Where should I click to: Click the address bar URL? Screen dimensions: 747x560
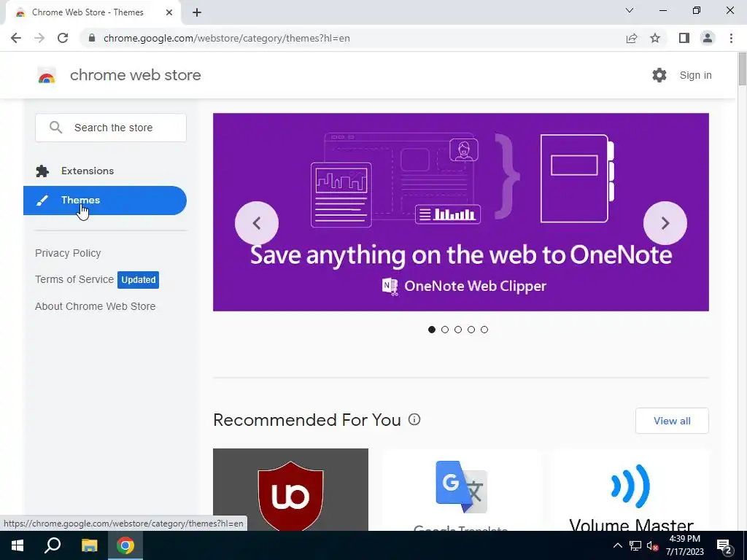(227, 38)
